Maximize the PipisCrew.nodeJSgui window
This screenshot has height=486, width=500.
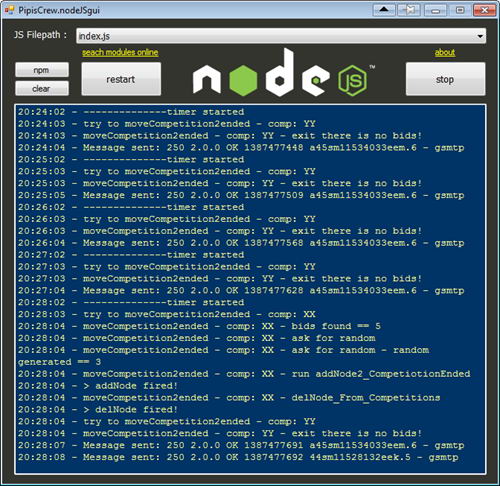point(460,10)
